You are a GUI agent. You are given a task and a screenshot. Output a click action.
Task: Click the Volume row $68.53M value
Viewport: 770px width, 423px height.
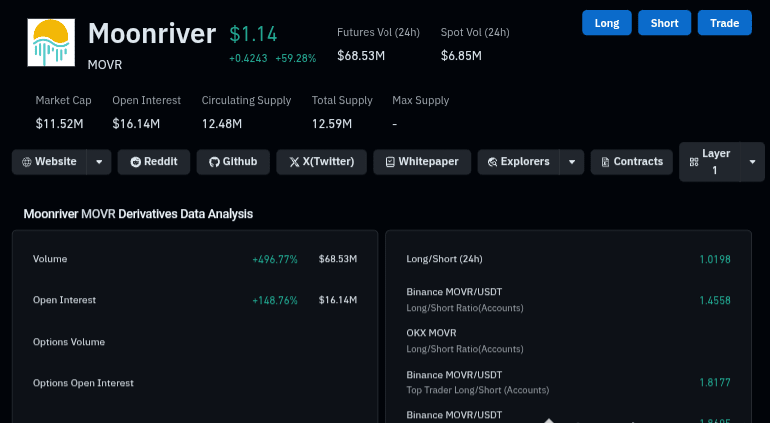(x=338, y=259)
